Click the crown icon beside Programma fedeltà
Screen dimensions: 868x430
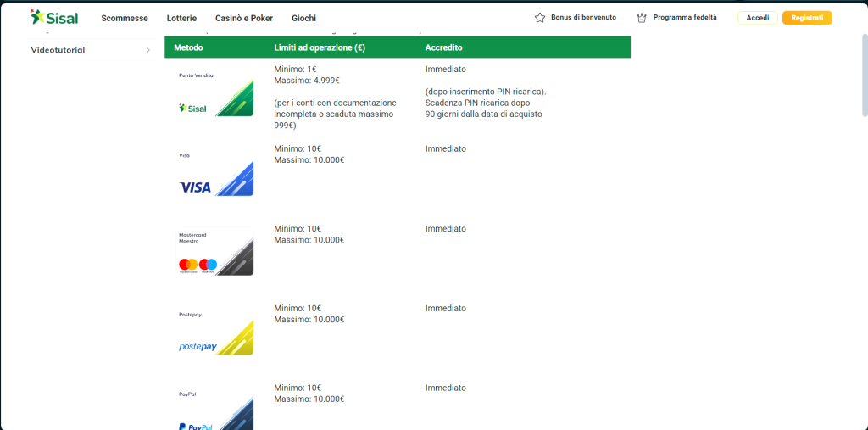pyautogui.click(x=642, y=18)
